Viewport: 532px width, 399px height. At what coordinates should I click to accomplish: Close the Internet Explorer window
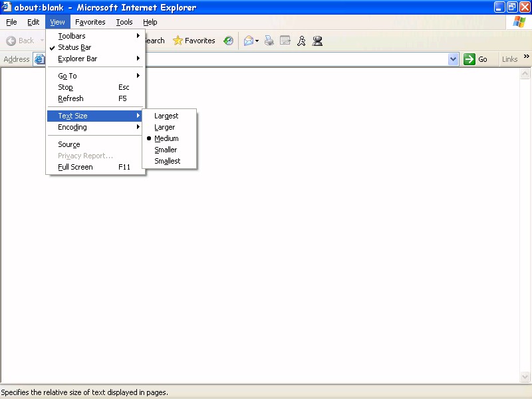(x=525, y=7)
